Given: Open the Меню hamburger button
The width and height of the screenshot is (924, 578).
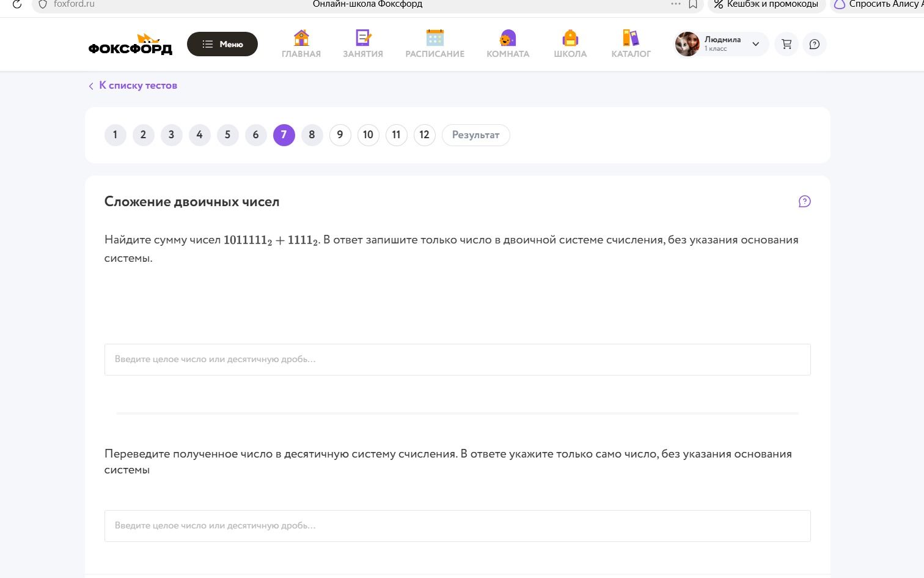Looking at the screenshot, I should 222,44.
